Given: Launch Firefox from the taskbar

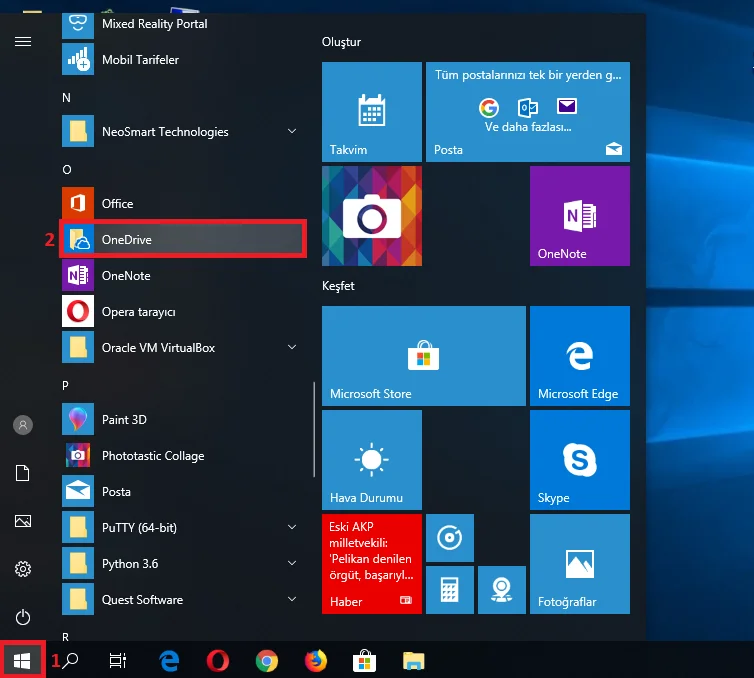Looking at the screenshot, I should click(315, 660).
